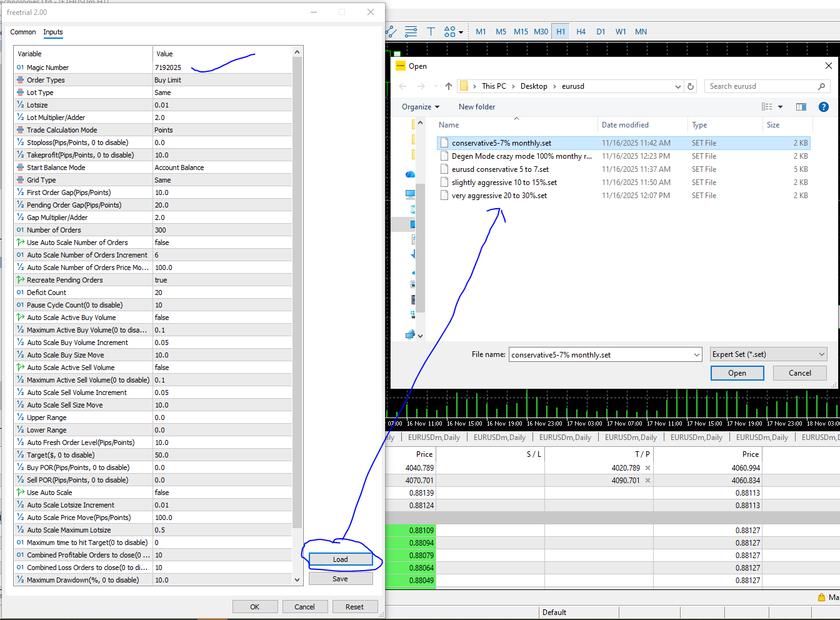Click Open to load the set file

click(x=737, y=373)
